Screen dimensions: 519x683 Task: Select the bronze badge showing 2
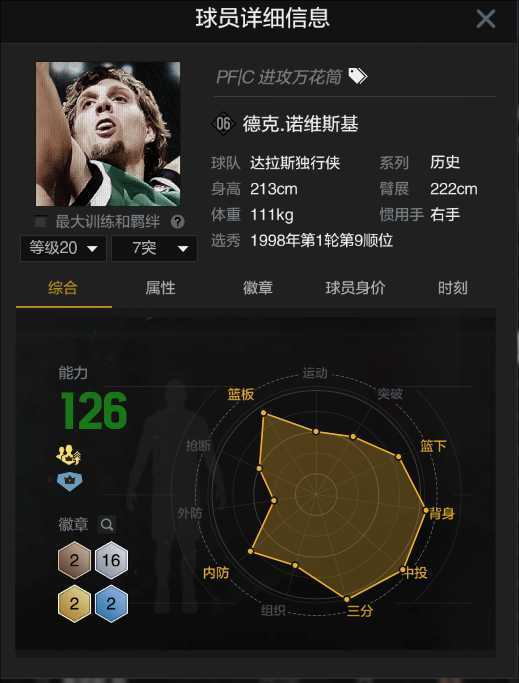75,560
